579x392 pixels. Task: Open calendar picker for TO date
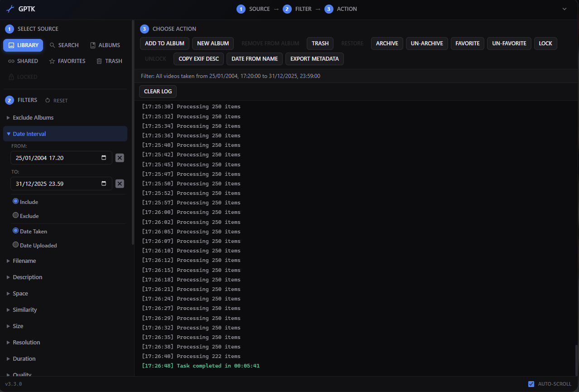pos(104,184)
